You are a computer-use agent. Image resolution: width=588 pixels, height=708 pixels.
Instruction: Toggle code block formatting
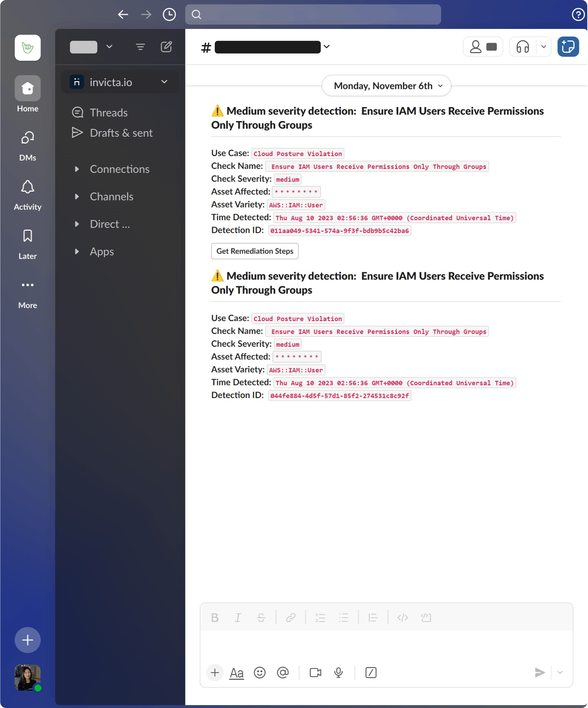(426, 618)
